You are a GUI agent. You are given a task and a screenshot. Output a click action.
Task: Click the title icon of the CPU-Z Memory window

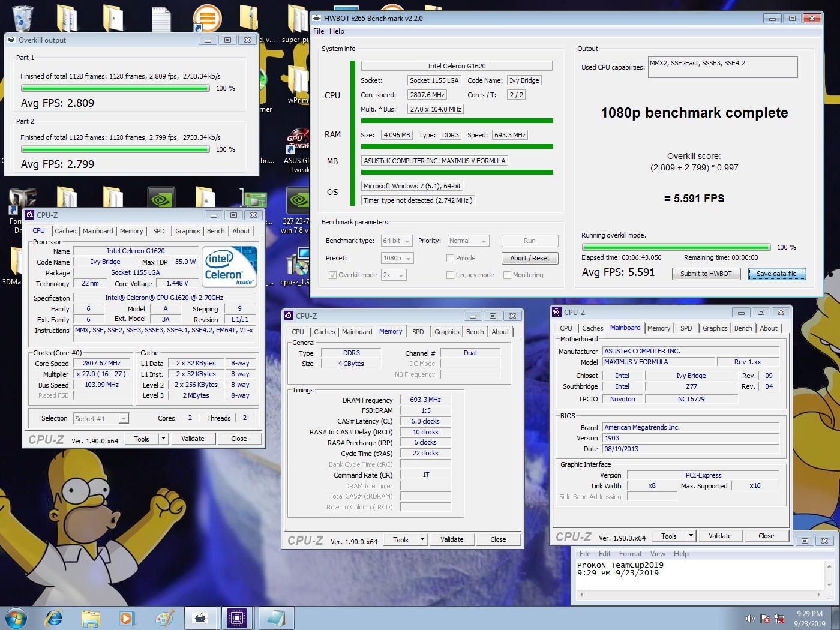[289, 316]
